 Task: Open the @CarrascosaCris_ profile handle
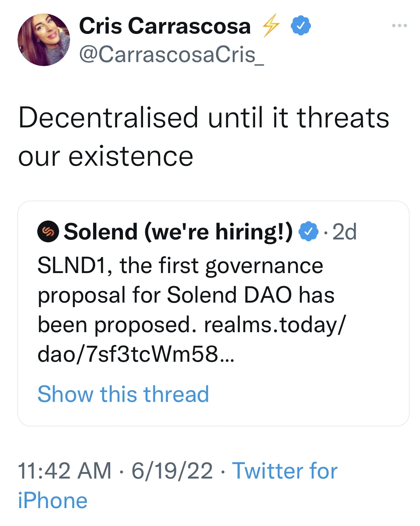(x=172, y=54)
